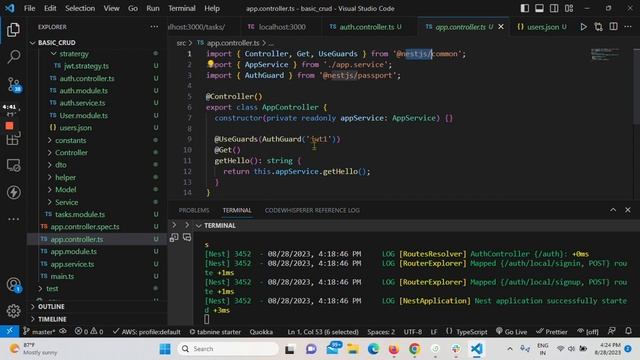This screenshot has height=360, width=640.
Task: Open the Terminal menu
Action: [x=182, y=8]
